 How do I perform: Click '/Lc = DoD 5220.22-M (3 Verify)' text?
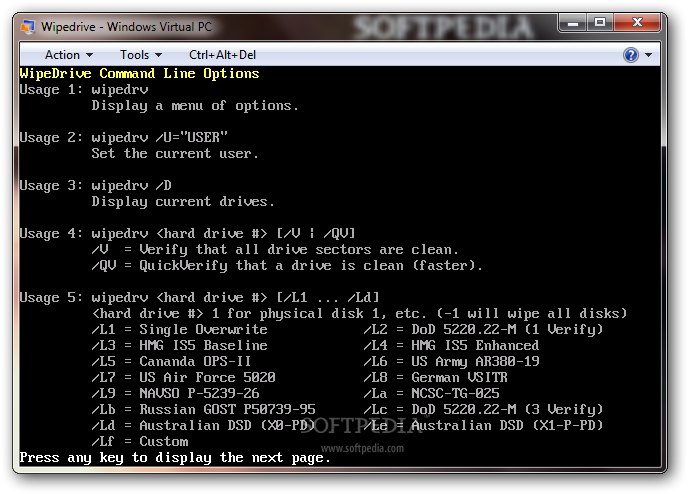[483, 409]
